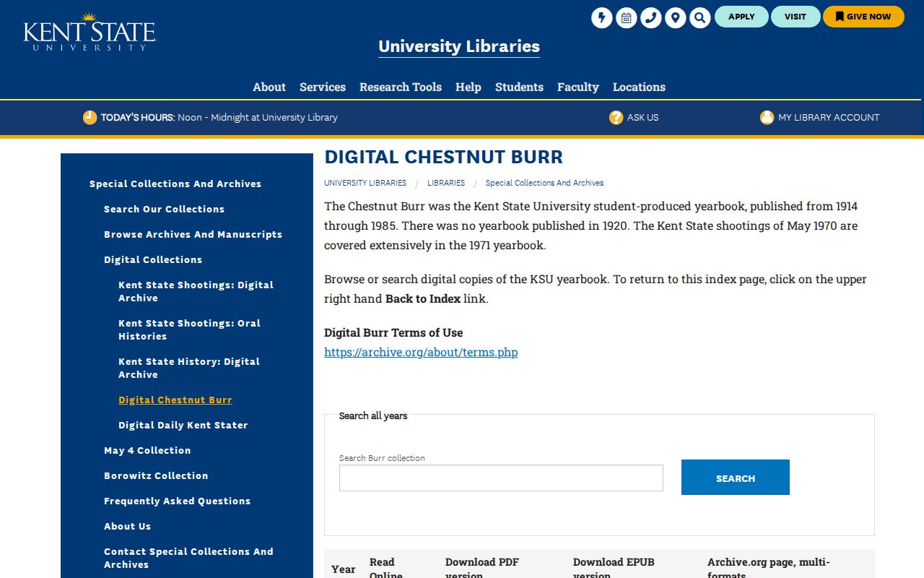The height and width of the screenshot is (578, 924).
Task: Focus the Search Burr collection text field
Action: pyautogui.click(x=501, y=478)
